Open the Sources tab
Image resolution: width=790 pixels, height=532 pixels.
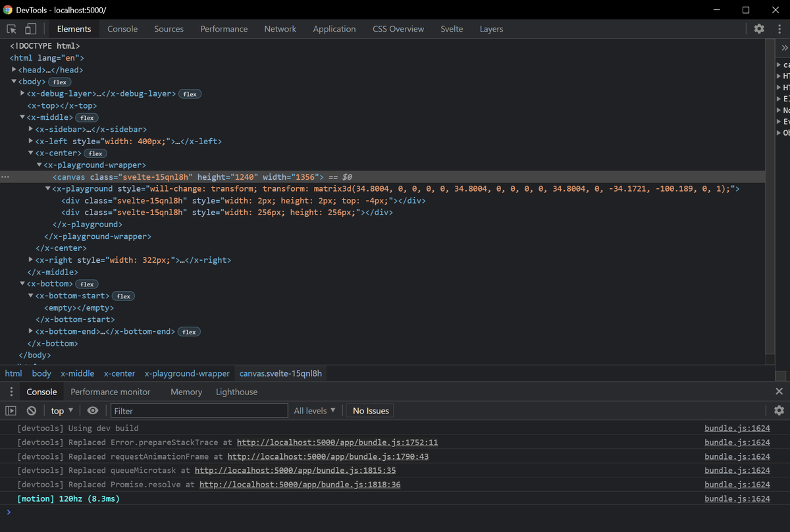pyautogui.click(x=169, y=29)
